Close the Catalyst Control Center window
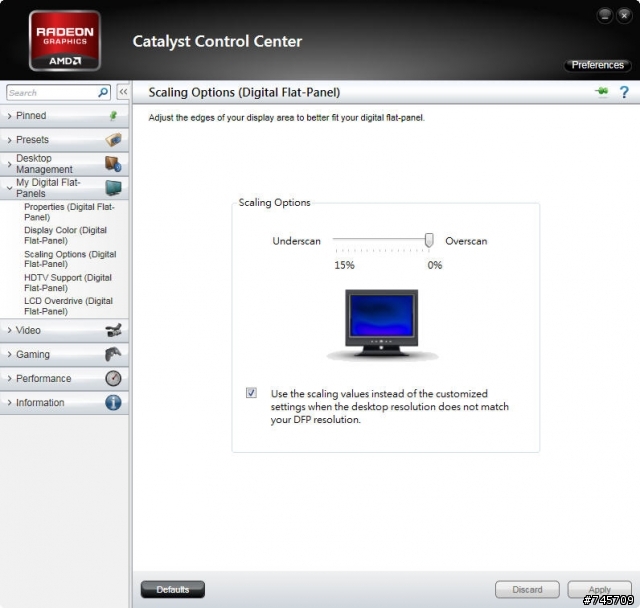640x608 pixels. coord(624,16)
